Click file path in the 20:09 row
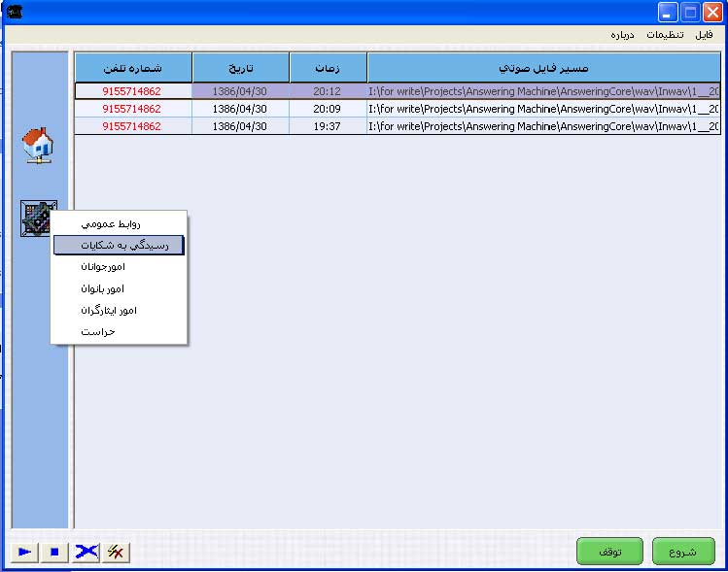 click(x=543, y=109)
